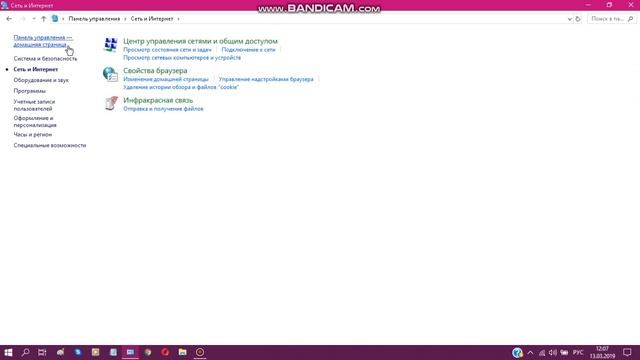Click the Network and Sharing Center icon
This screenshot has width=640, height=360.
coord(111,44)
